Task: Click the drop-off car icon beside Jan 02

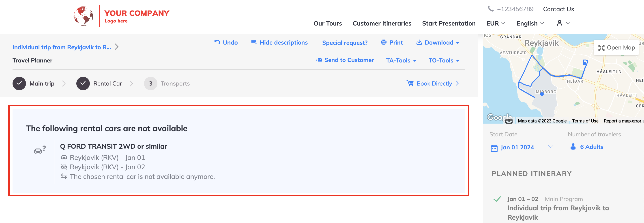Action: tap(64, 167)
